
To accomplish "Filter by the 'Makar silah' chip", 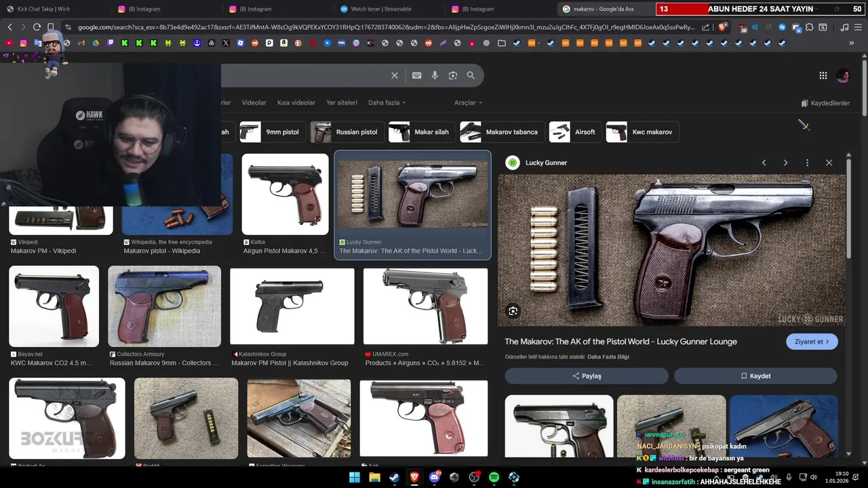I will click(x=422, y=131).
